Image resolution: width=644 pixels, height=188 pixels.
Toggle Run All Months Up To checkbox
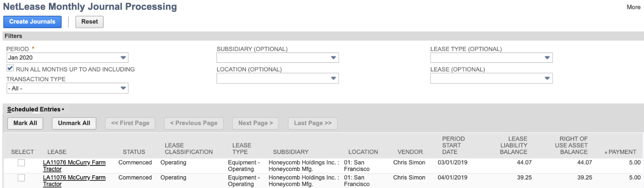pyautogui.click(x=10, y=68)
